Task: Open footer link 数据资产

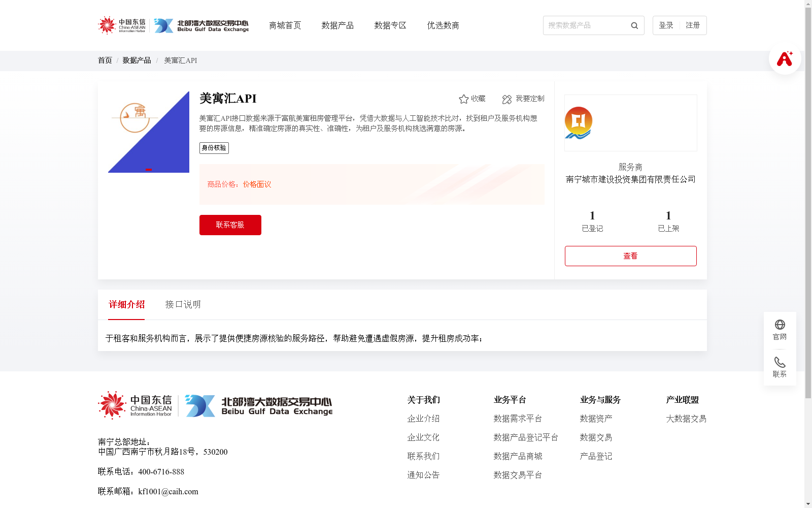Action: [x=596, y=419]
